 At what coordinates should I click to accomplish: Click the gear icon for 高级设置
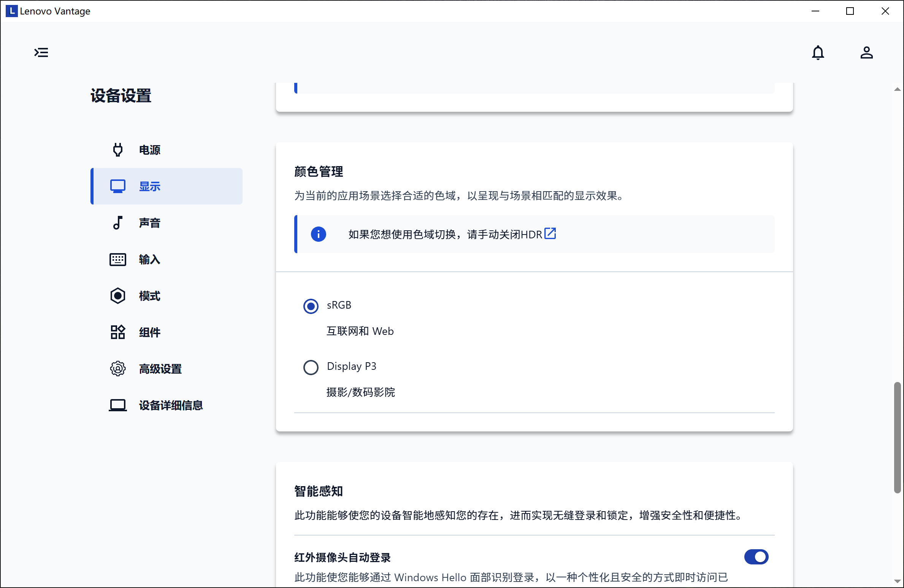click(x=118, y=369)
